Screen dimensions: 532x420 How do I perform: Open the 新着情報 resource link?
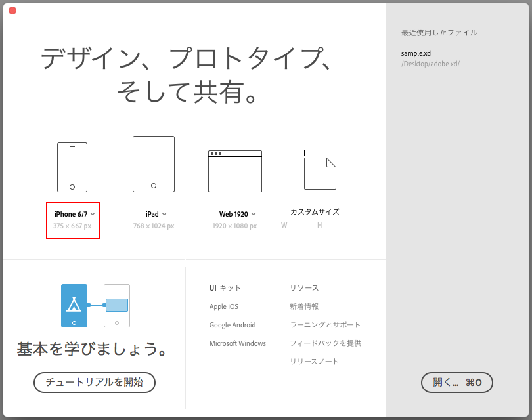tap(304, 306)
